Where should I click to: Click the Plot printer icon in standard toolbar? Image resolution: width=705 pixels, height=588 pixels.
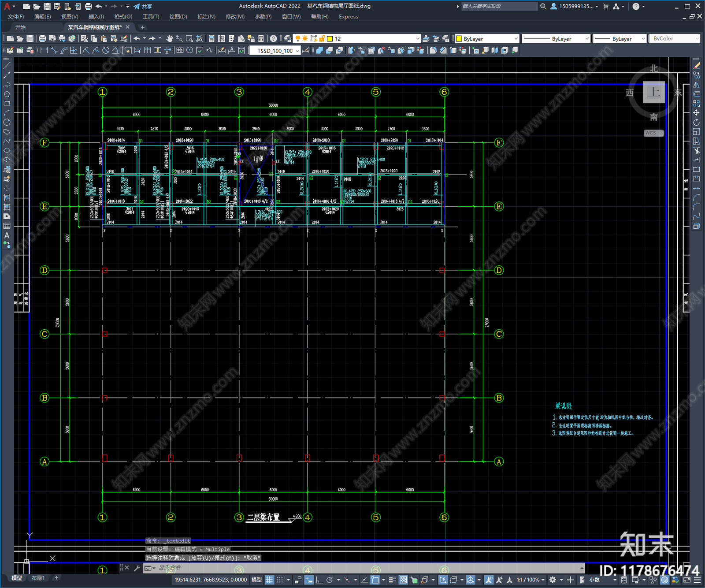tap(42, 39)
